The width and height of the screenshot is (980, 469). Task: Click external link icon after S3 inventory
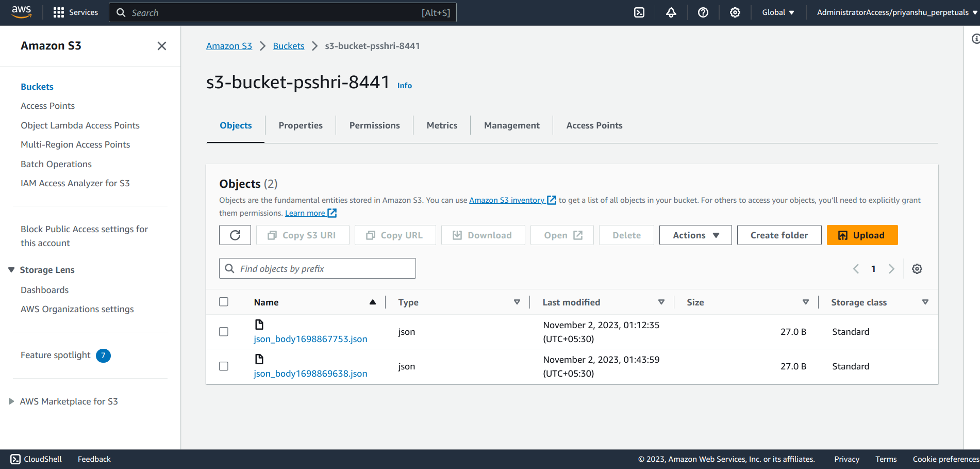click(552, 200)
